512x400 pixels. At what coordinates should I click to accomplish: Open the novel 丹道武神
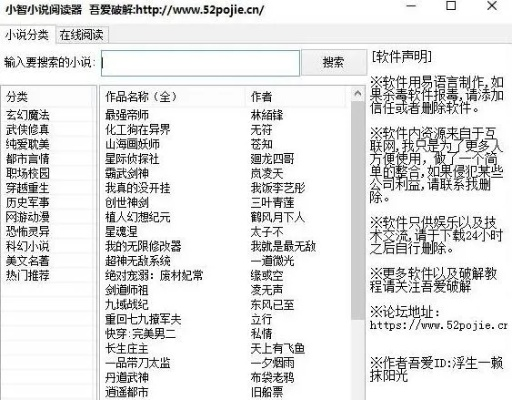pyautogui.click(x=127, y=378)
